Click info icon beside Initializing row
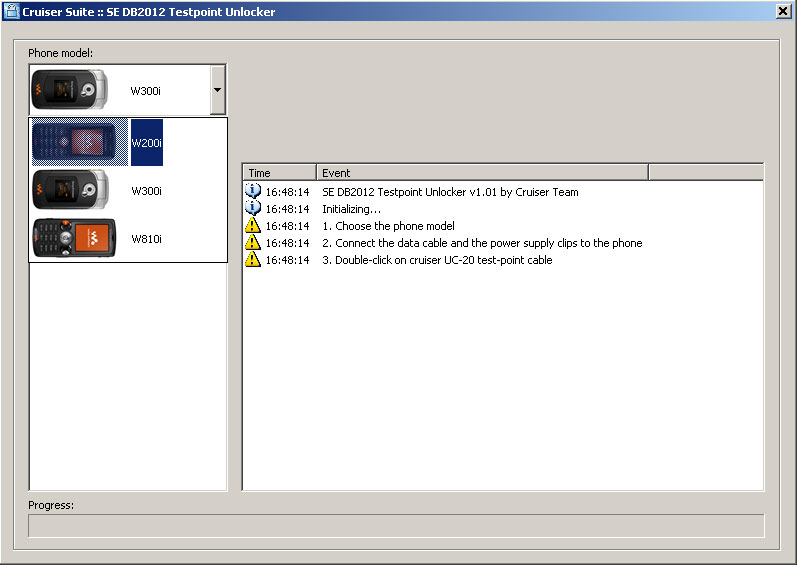The width and height of the screenshot is (797, 565). [253, 208]
